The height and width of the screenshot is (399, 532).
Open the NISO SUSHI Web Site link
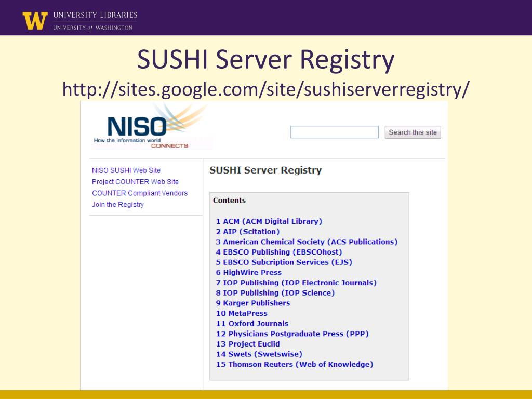pos(126,170)
